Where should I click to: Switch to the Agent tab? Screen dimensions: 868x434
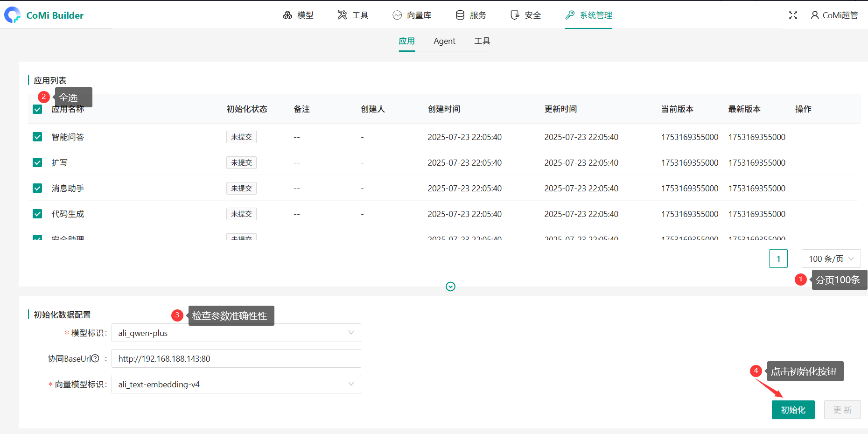444,41
